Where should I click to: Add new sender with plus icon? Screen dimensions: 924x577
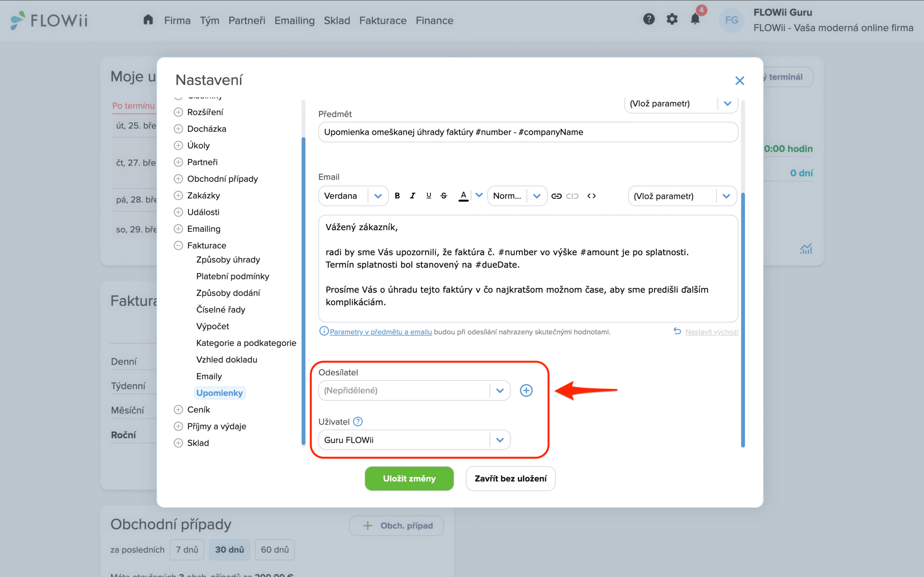[x=526, y=391]
